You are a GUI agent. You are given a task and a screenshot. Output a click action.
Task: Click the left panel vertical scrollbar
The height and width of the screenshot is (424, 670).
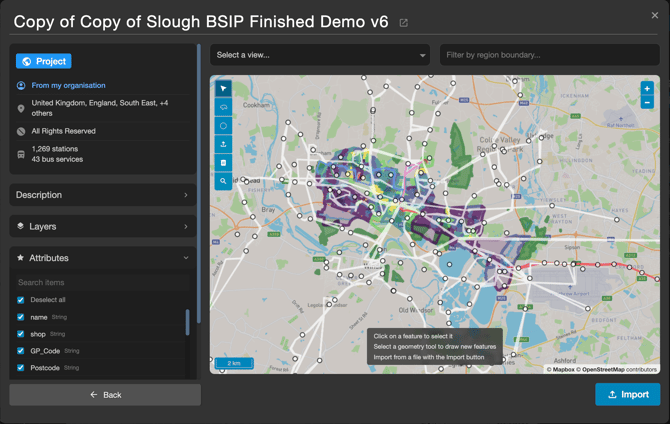199,184
